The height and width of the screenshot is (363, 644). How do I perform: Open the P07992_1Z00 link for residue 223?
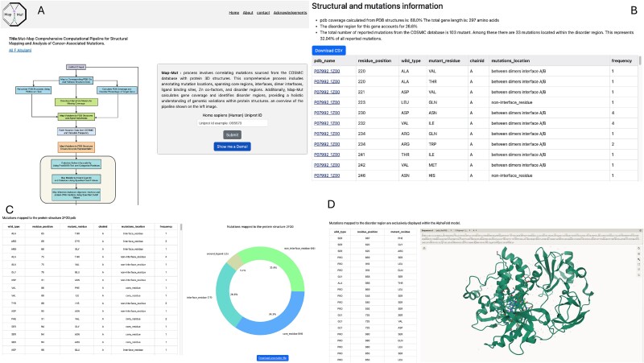(327, 102)
